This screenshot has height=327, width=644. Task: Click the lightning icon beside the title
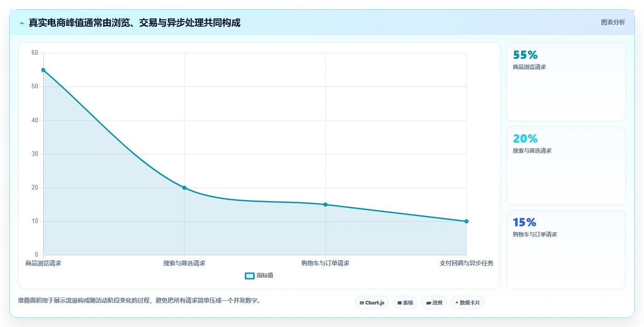click(x=22, y=23)
